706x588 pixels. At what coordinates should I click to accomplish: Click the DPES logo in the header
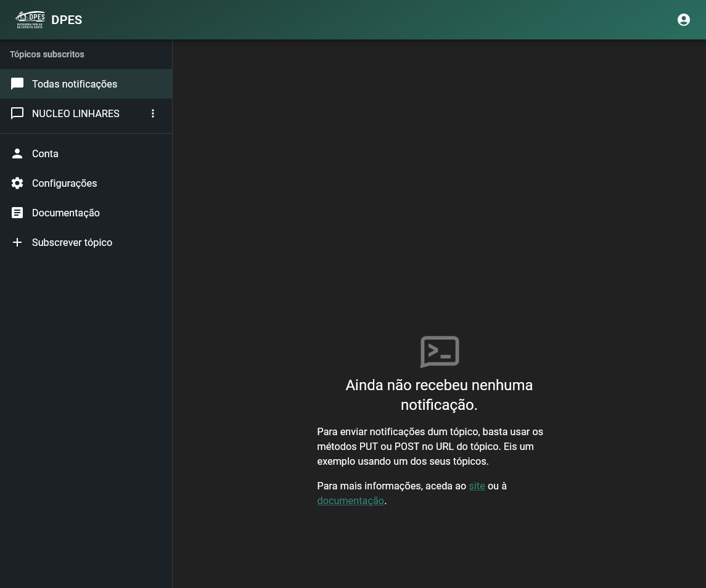tap(30, 20)
